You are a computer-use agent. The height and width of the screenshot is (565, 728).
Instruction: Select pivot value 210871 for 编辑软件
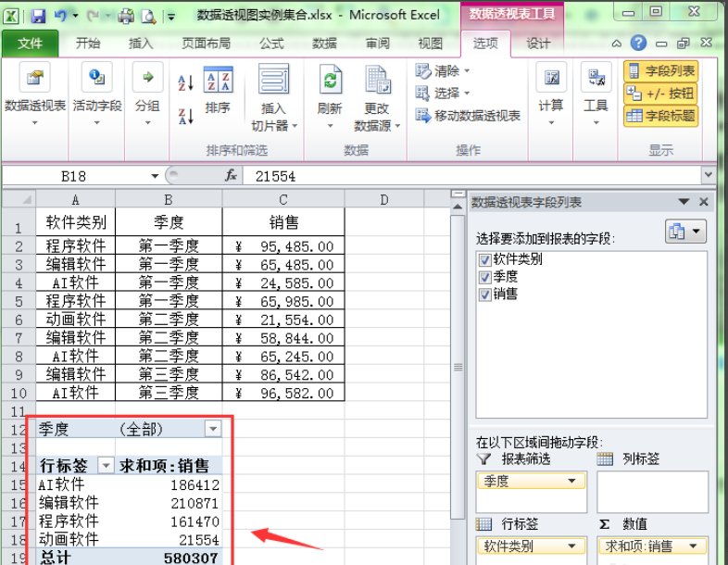point(169,503)
